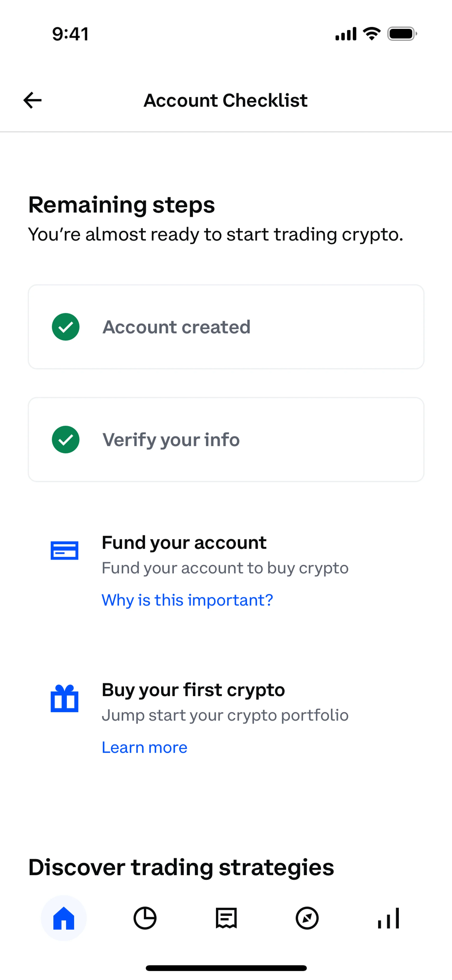Open the Explore compass icon
Screen dimensions: 452x980
pos(307,918)
